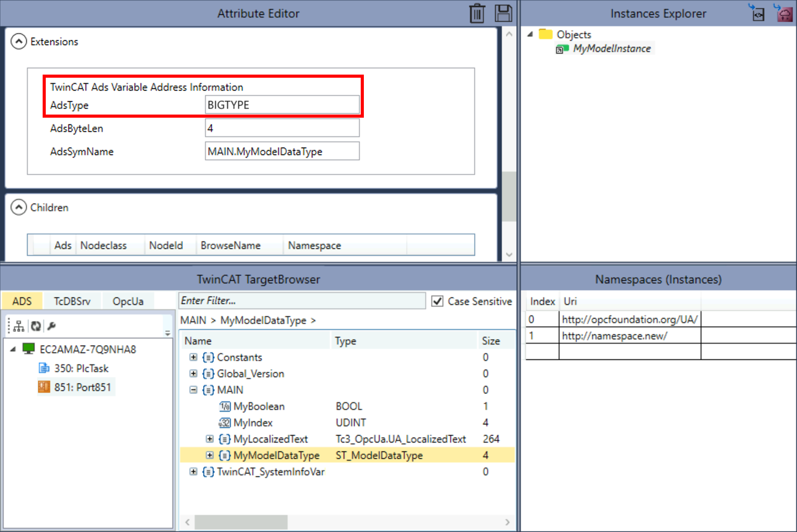
Task: Click the import icon in Instances Explorer header
Action: [x=757, y=13]
